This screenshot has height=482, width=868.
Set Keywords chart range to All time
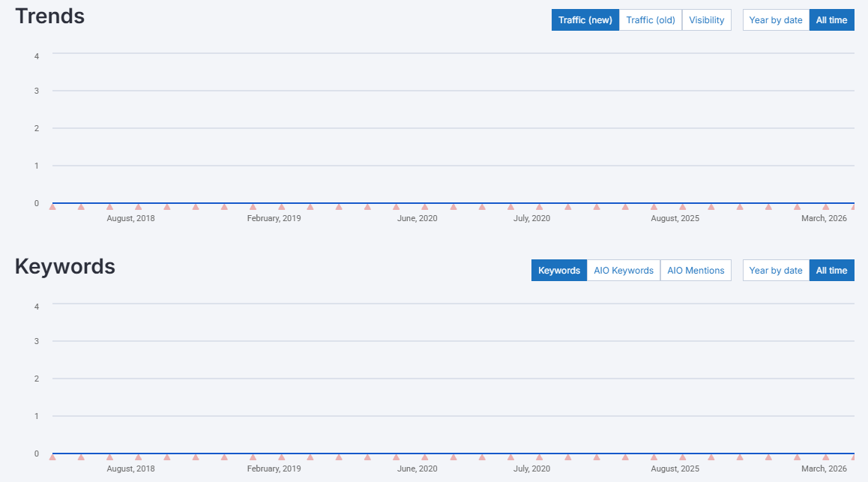tap(831, 271)
